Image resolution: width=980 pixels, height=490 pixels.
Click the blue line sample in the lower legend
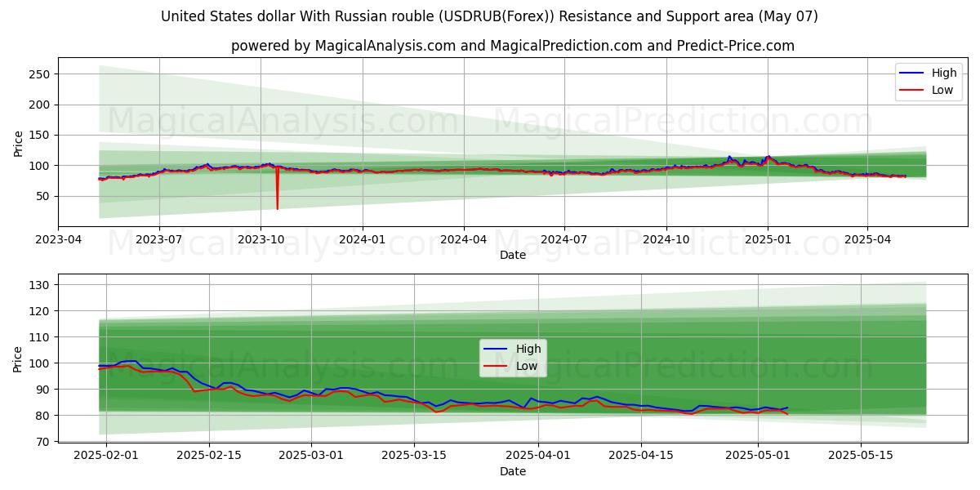[496, 350]
